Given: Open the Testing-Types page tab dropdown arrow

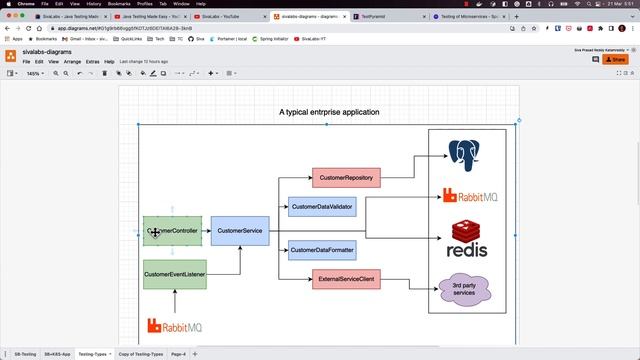Looking at the screenshot, I should click(x=110, y=354).
